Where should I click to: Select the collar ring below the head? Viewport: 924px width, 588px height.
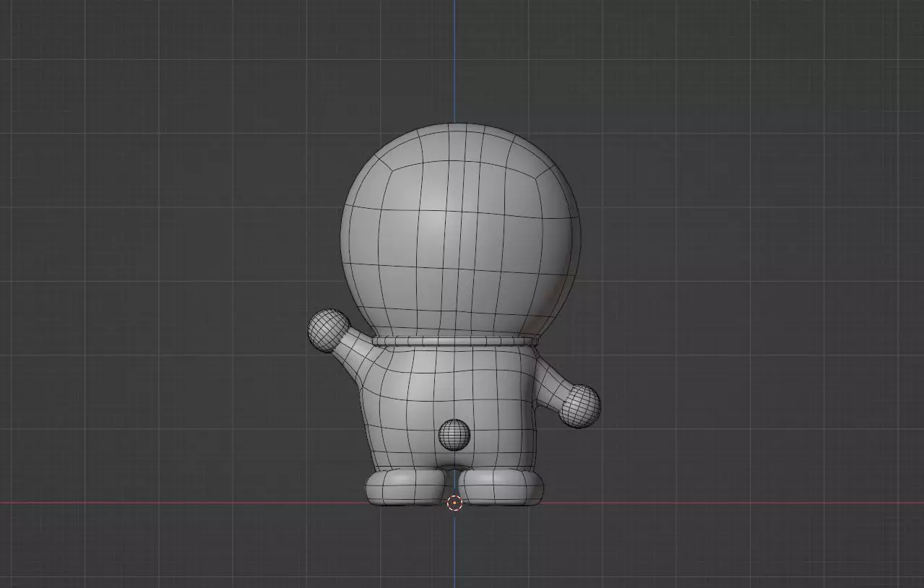tap(457, 340)
